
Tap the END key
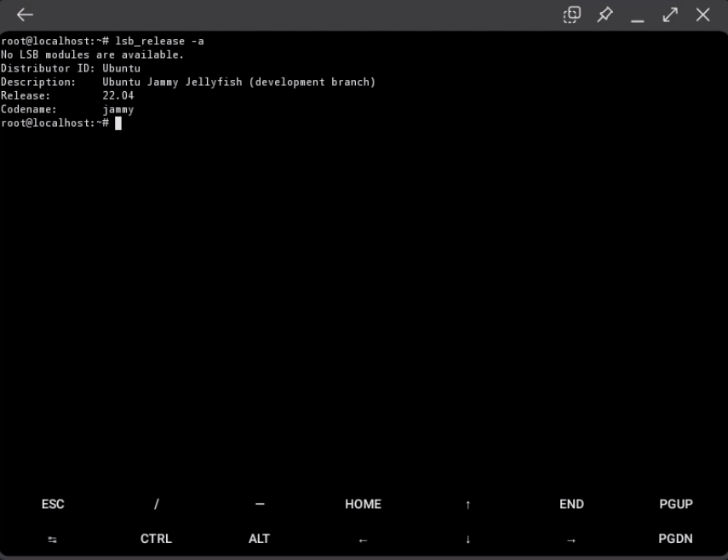[571, 505]
